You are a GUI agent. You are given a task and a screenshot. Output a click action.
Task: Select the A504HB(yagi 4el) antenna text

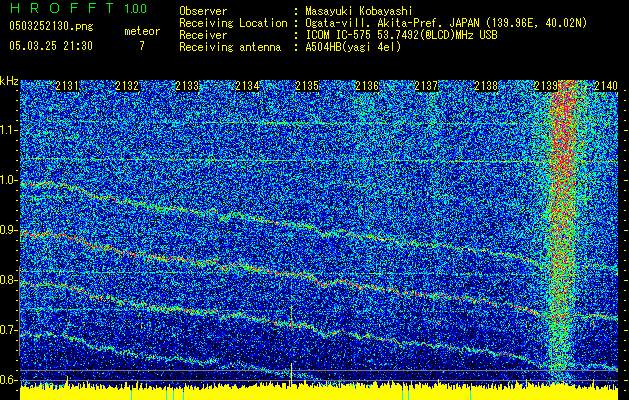coord(353,47)
